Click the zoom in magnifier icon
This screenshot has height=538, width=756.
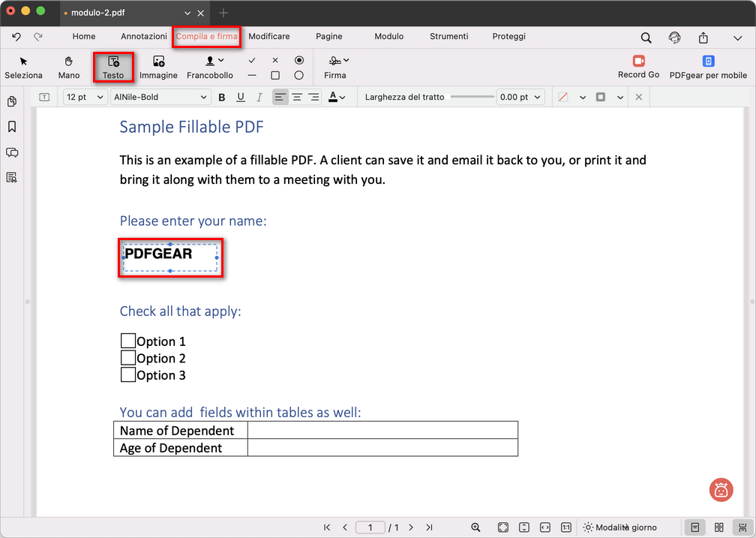coord(475,527)
